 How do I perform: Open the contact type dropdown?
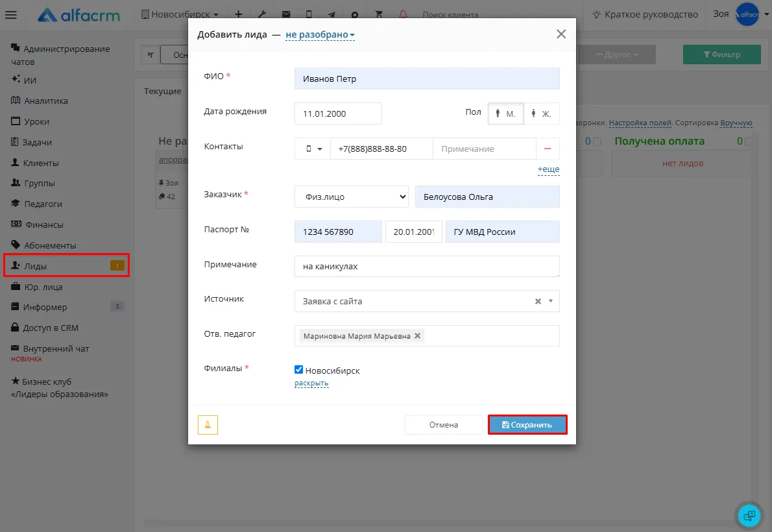point(313,149)
